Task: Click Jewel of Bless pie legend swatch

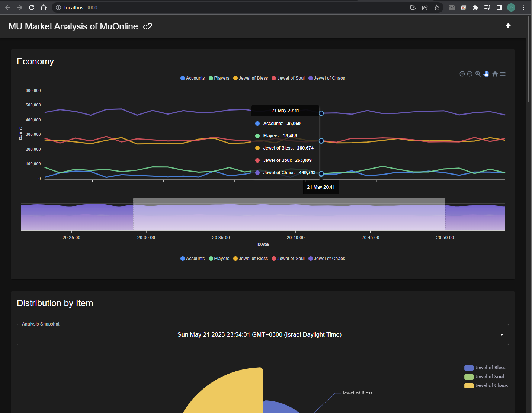Action: pos(469,368)
